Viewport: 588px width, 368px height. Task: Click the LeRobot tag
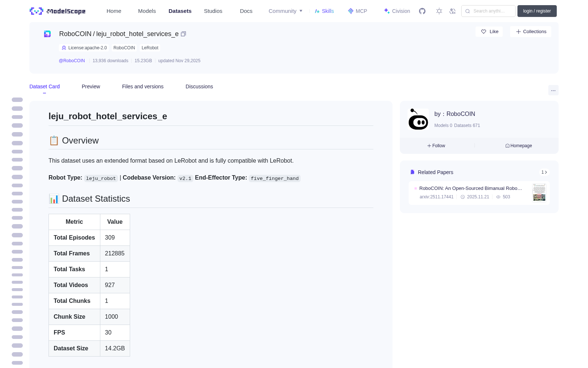150,48
